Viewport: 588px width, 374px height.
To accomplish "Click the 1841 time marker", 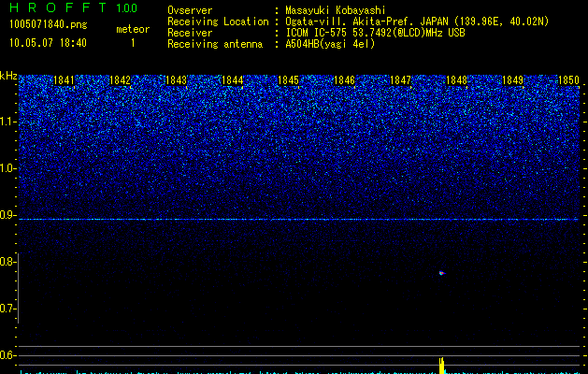I will click(x=64, y=80).
